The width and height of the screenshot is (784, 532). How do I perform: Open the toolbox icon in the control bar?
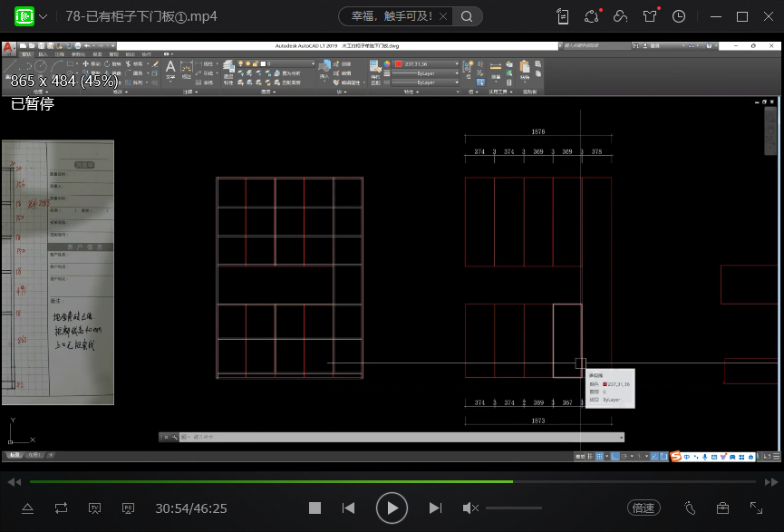point(722,508)
